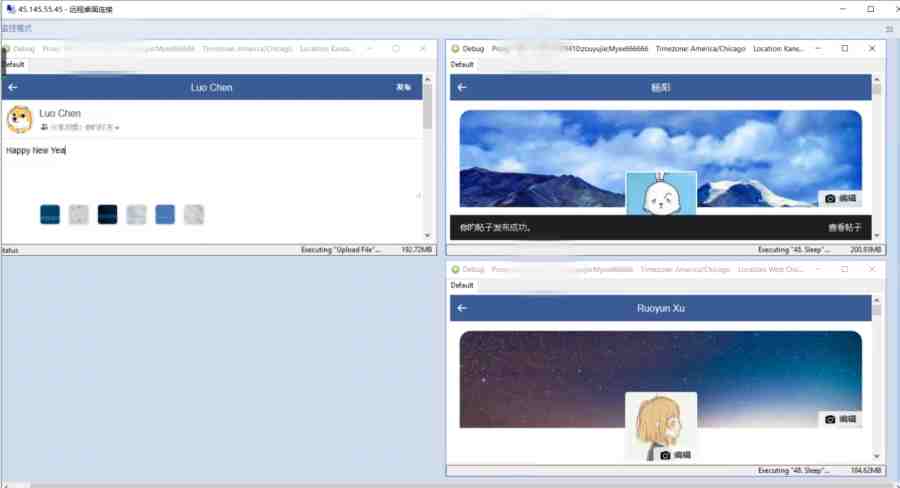
Task: Click 'Executing Upload File' status text
Action: pyautogui.click(x=340, y=250)
